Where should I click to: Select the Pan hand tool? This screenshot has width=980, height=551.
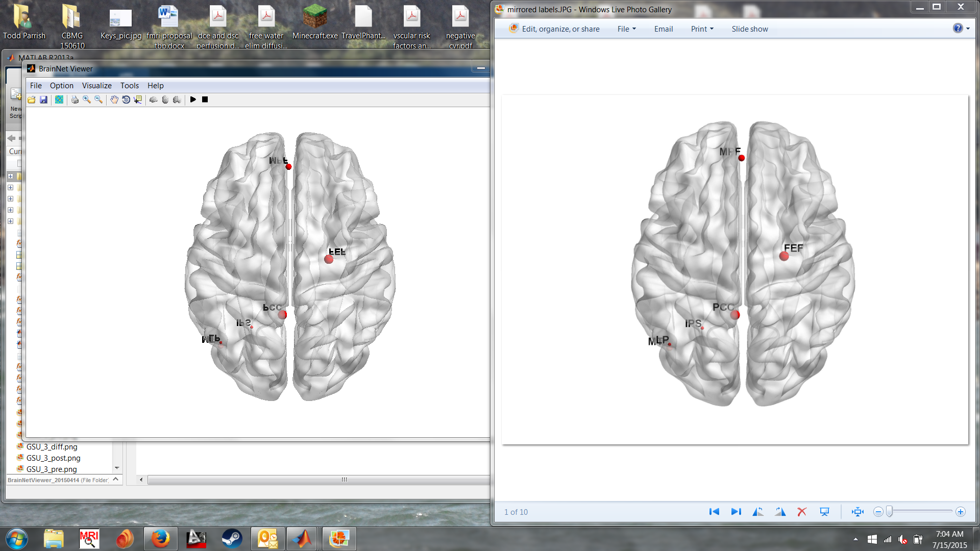click(114, 99)
